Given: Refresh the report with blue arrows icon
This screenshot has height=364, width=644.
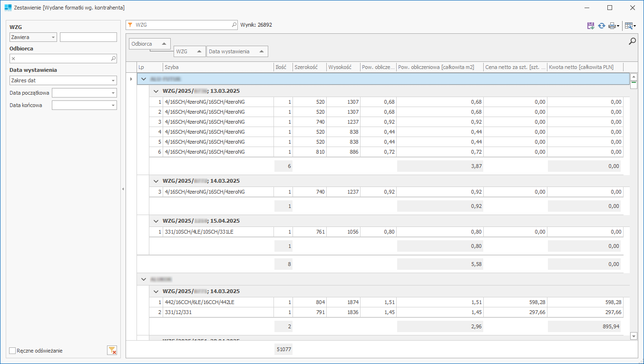Looking at the screenshot, I should tap(602, 26).
